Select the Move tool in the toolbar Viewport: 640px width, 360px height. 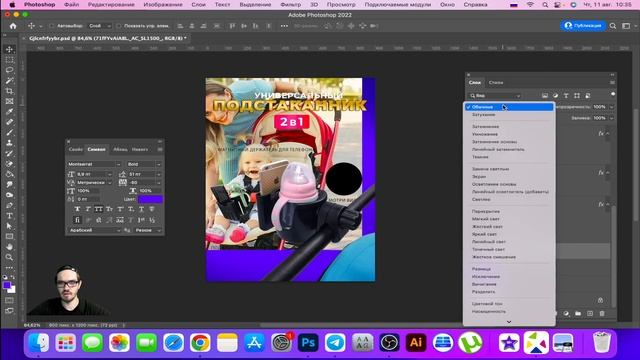pyautogui.click(x=9, y=49)
